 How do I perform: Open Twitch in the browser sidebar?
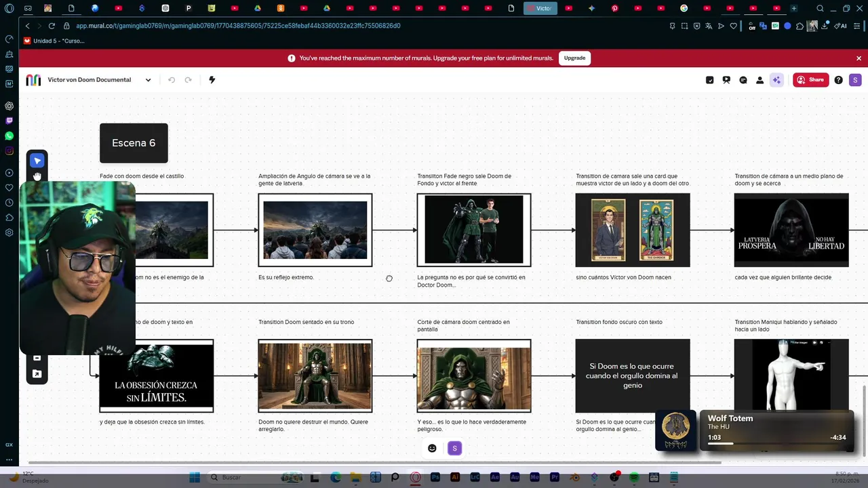[x=9, y=121]
